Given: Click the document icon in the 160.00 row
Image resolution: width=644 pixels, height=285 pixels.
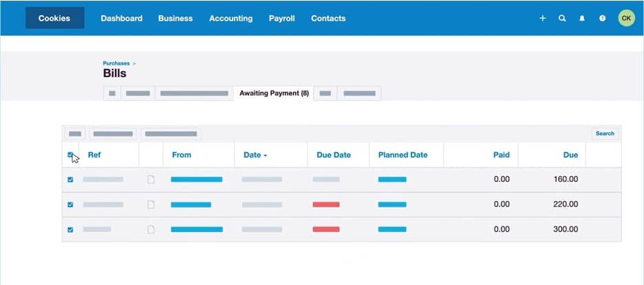Looking at the screenshot, I should point(151,180).
